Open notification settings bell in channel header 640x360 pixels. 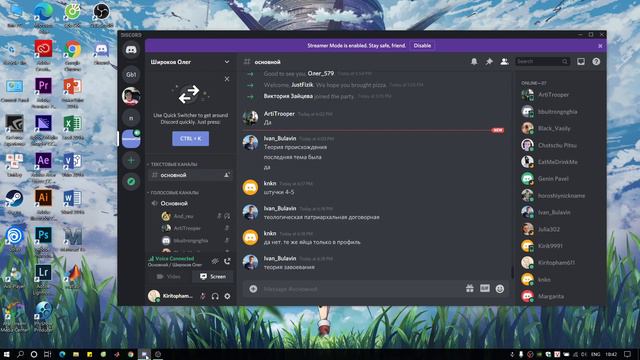coord(474,62)
